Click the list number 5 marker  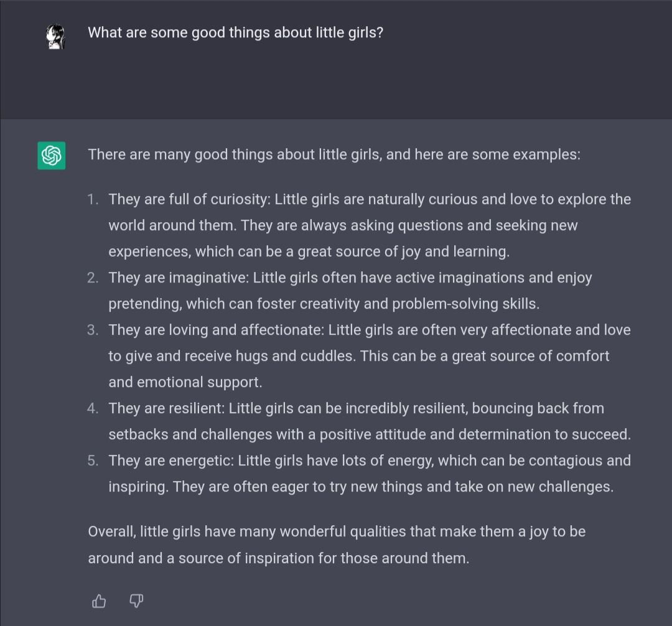click(x=93, y=461)
